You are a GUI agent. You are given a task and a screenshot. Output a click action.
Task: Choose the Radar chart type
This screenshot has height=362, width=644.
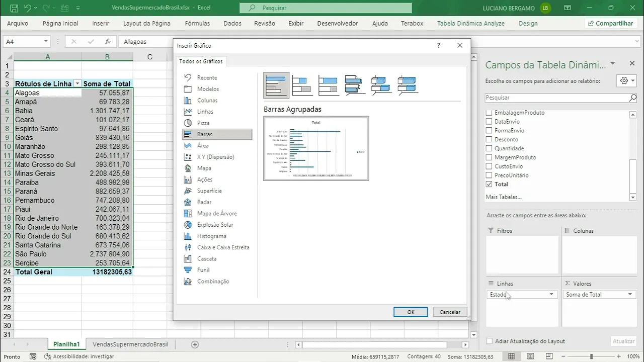pos(217,202)
